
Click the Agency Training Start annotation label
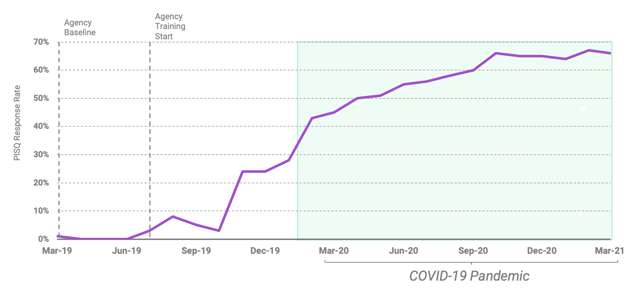coord(170,27)
